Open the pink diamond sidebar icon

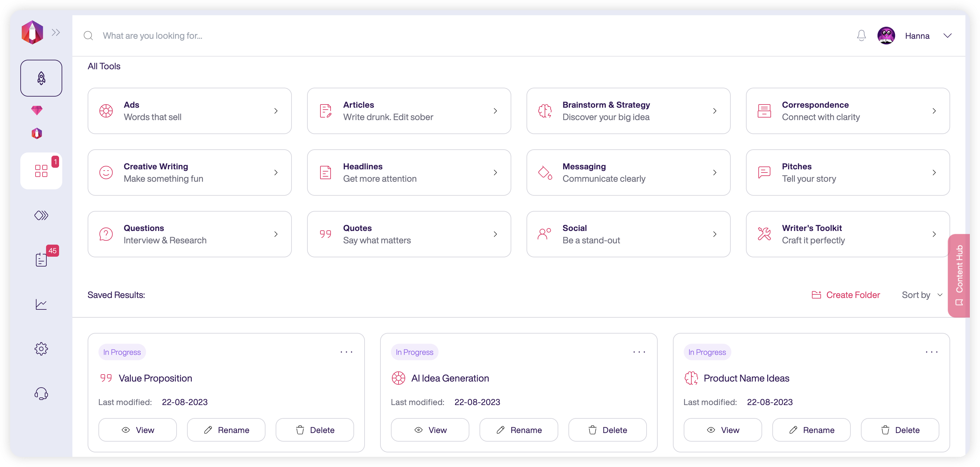37,110
